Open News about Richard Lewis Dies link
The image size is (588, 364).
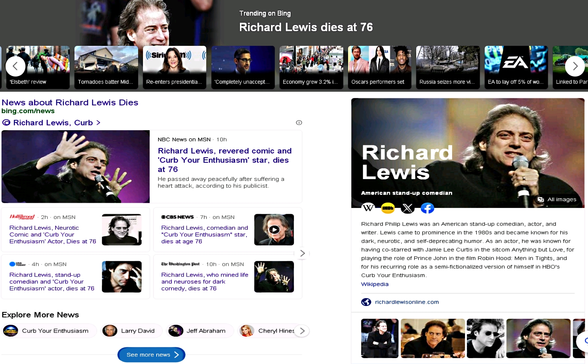[70, 102]
